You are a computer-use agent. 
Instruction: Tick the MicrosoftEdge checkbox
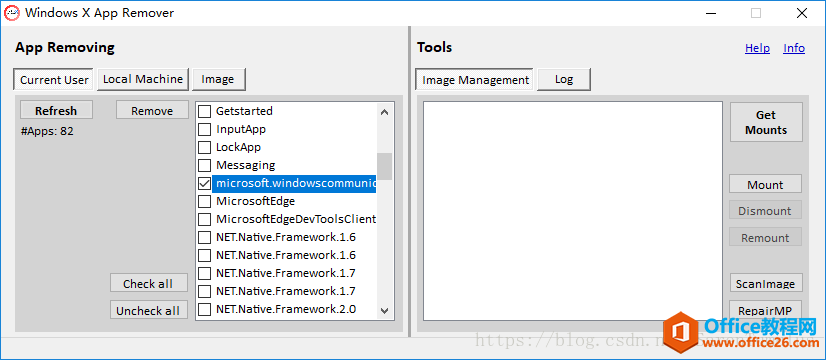coord(204,201)
